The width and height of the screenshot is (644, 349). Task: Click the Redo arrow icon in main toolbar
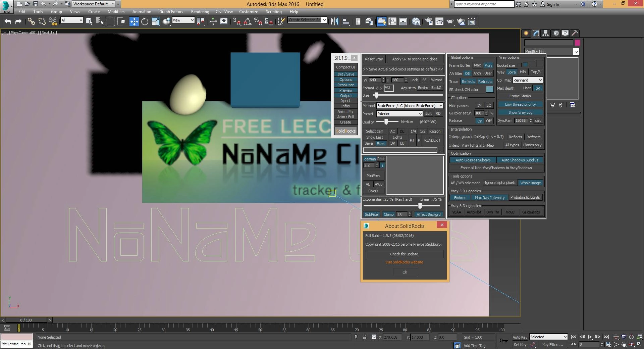[19, 21]
